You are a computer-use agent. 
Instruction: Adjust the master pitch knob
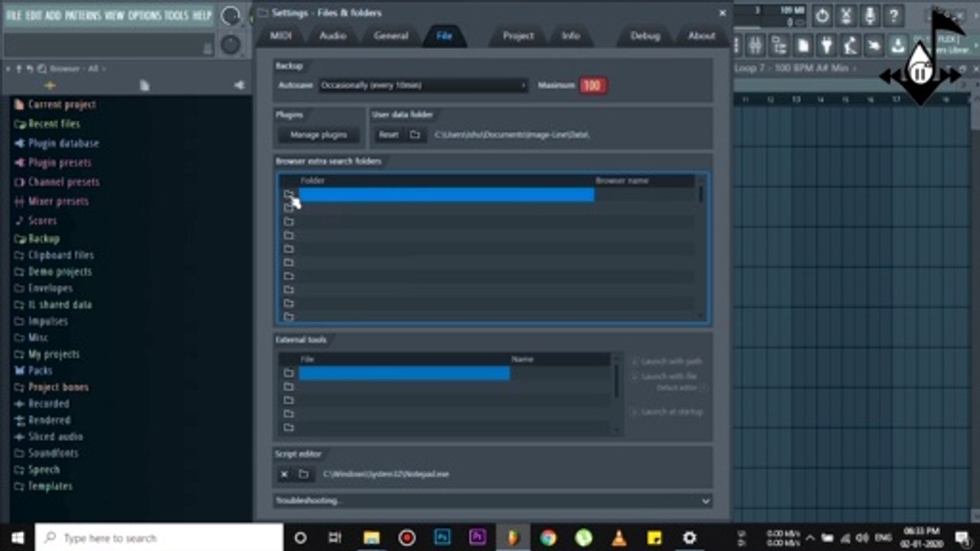[x=230, y=45]
